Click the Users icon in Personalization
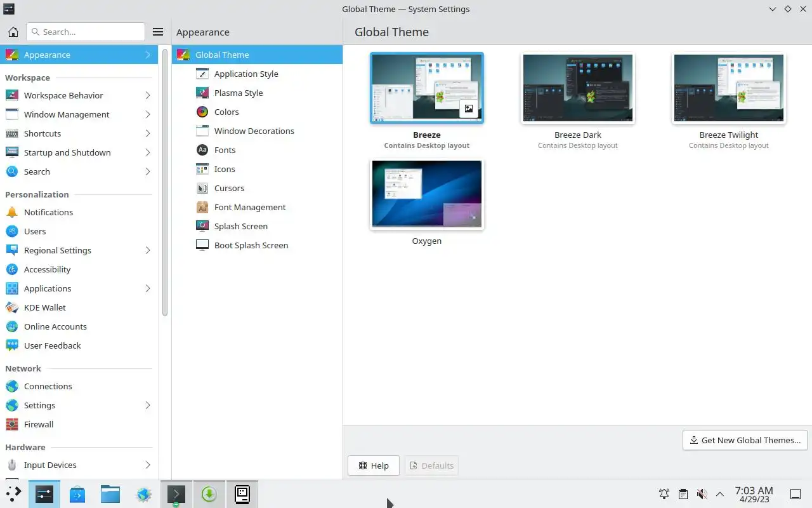Image resolution: width=812 pixels, height=508 pixels. [x=12, y=231]
